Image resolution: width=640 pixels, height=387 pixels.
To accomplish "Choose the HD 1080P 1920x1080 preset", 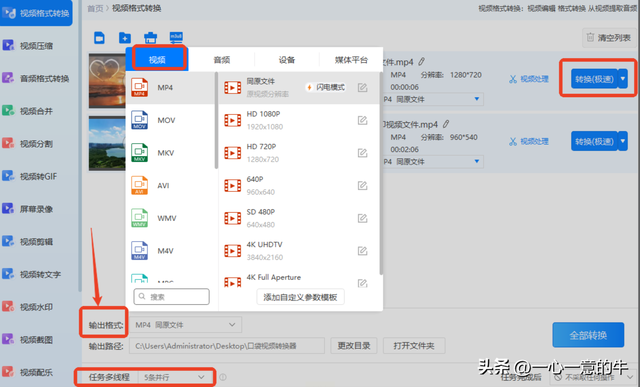I will click(299, 120).
